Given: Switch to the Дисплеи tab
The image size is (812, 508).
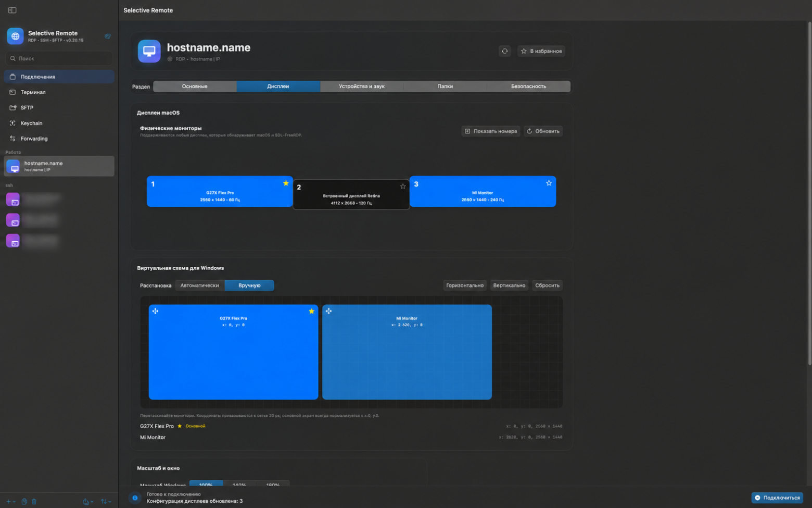Looking at the screenshot, I should click(x=278, y=86).
